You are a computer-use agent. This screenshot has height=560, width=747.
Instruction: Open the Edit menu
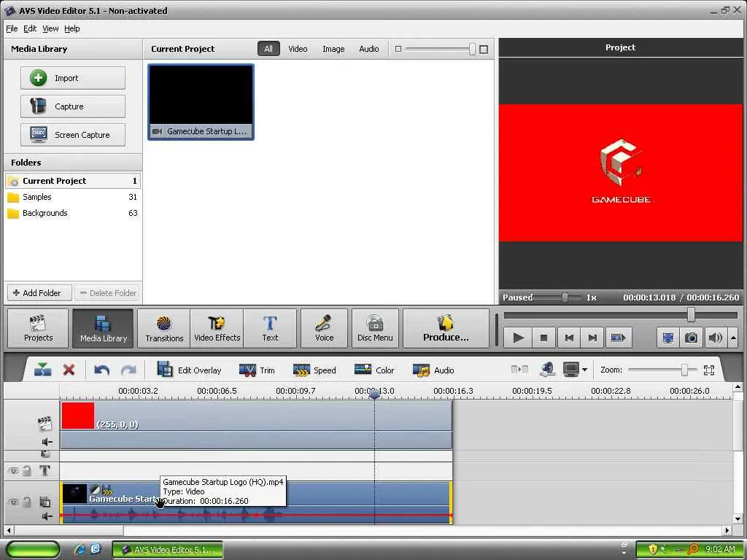(x=30, y=28)
